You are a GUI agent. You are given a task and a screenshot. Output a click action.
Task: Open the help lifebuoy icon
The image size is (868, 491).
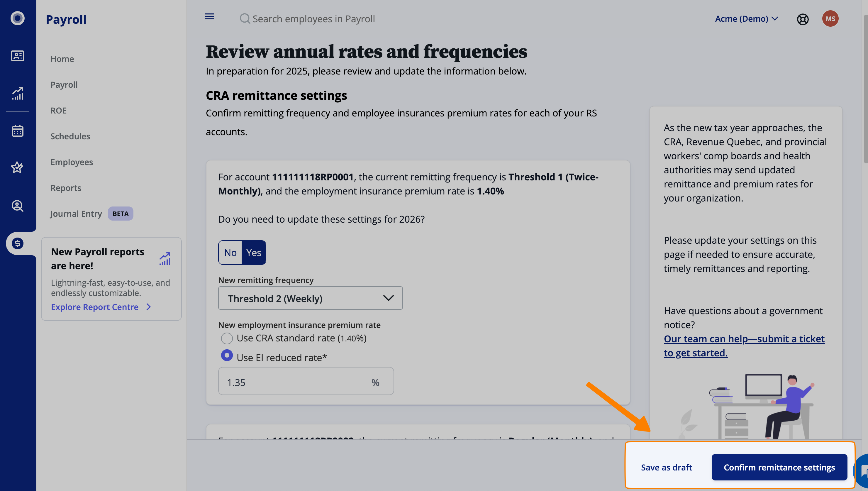[803, 19]
